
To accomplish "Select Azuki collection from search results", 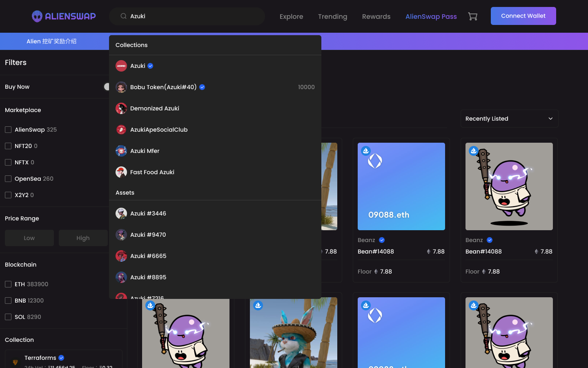I will click(215, 66).
